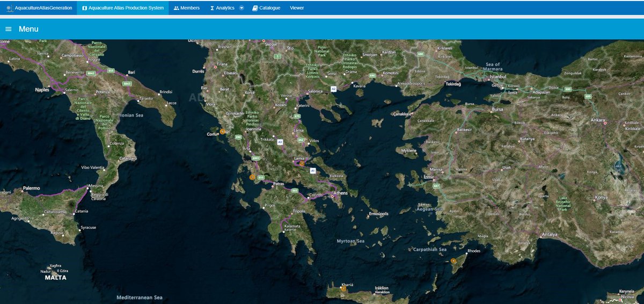Click the Carpathian Sea label
The height and width of the screenshot is (304, 644).
[x=429, y=250]
